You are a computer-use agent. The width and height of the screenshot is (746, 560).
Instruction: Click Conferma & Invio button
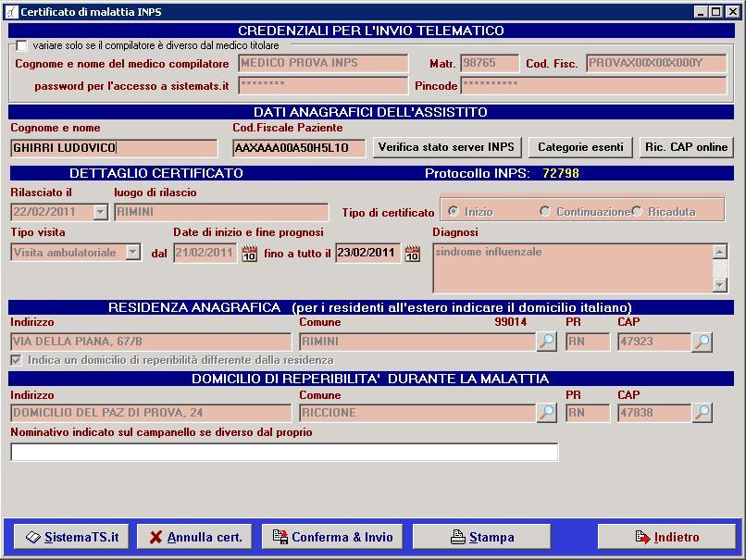[x=332, y=537]
